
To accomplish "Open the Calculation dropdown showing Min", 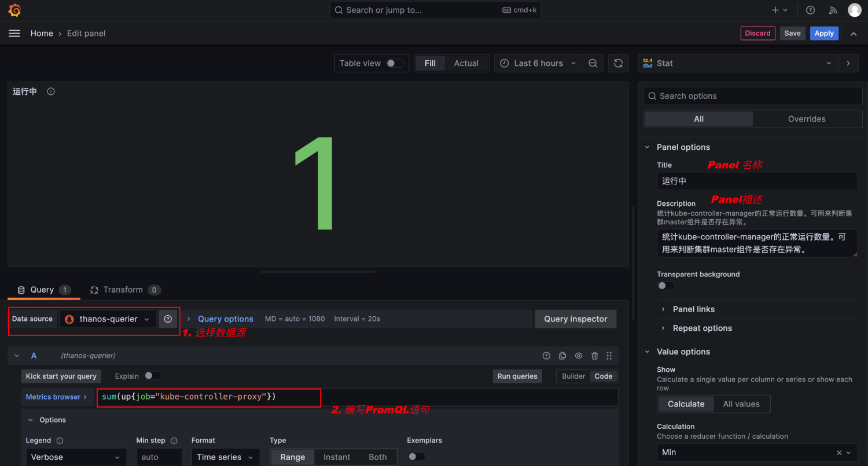I will coord(757,453).
